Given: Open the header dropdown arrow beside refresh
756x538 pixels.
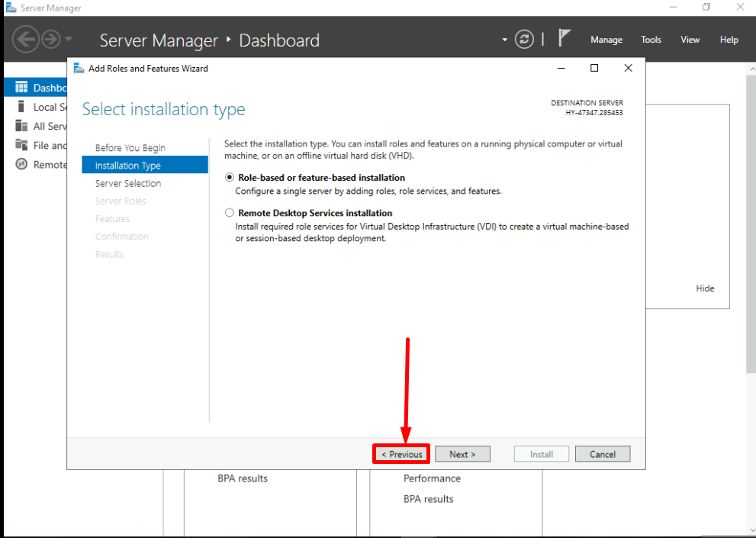Looking at the screenshot, I should [503, 40].
